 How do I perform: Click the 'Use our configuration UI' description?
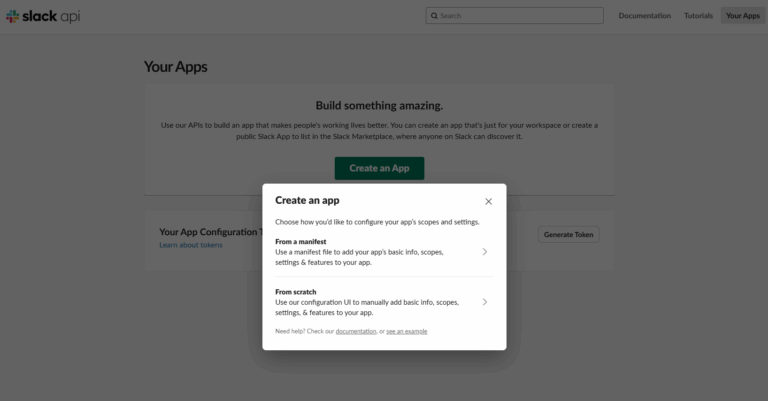tap(367, 307)
